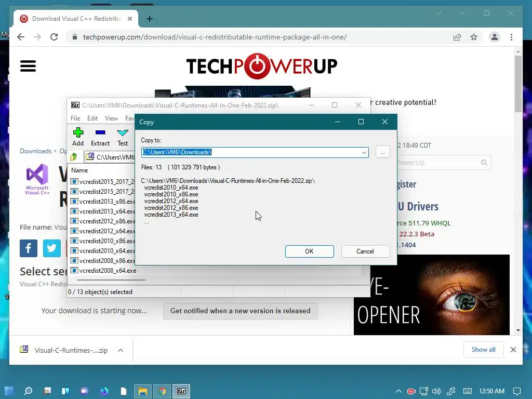
Task: Close the Download Visual C++ tab
Action: click(x=130, y=19)
